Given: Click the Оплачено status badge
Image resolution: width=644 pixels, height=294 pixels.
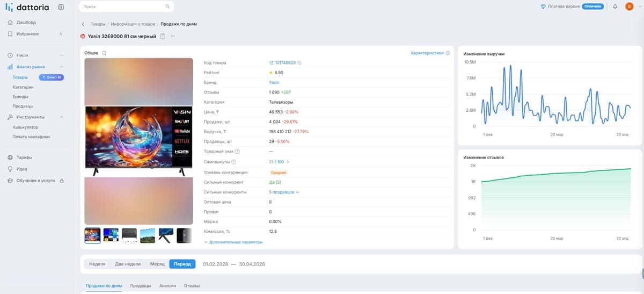Looking at the screenshot, I should coord(593,6).
